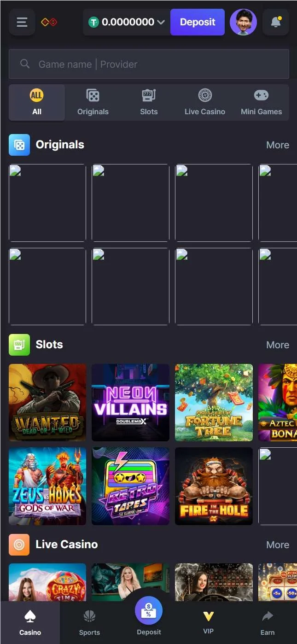Click the purple Deposit button

click(x=198, y=22)
